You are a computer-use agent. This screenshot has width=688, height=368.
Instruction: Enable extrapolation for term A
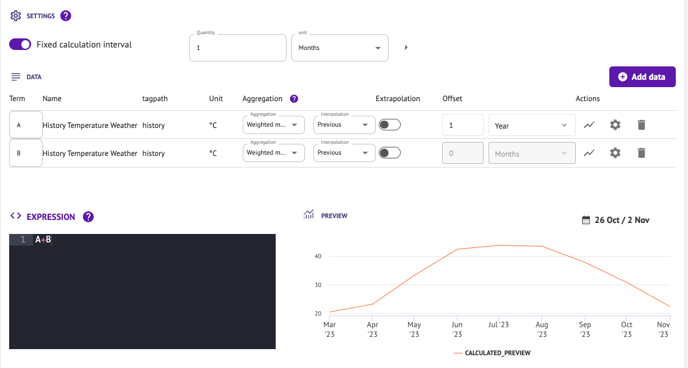[390, 125]
